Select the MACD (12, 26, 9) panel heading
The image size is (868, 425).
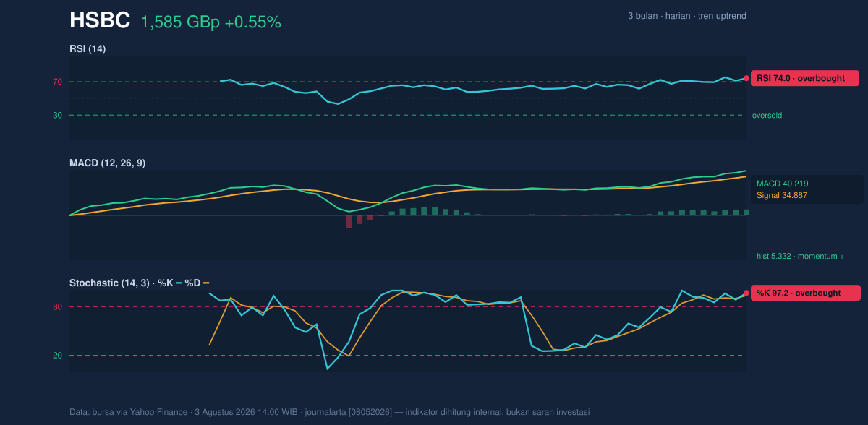(x=107, y=163)
